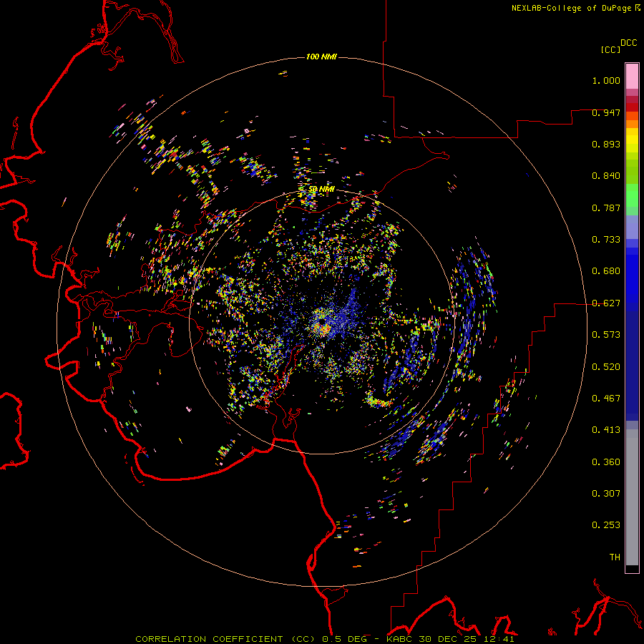Image resolution: width=644 pixels, height=644 pixels.
Task: Click the 0.893 scale value
Action: click(x=606, y=144)
